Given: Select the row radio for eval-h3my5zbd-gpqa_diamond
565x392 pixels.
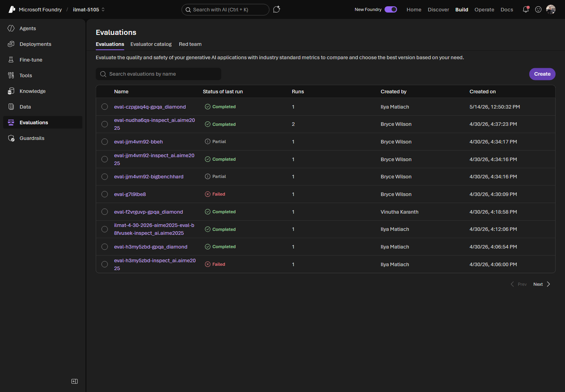Looking at the screenshot, I should (105, 247).
